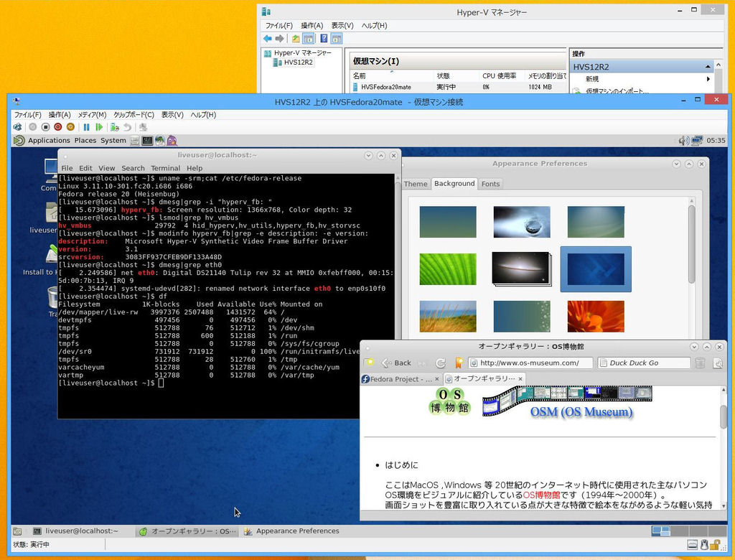
Task: Click the browser page vertical scrollbar
Action: coord(724,416)
